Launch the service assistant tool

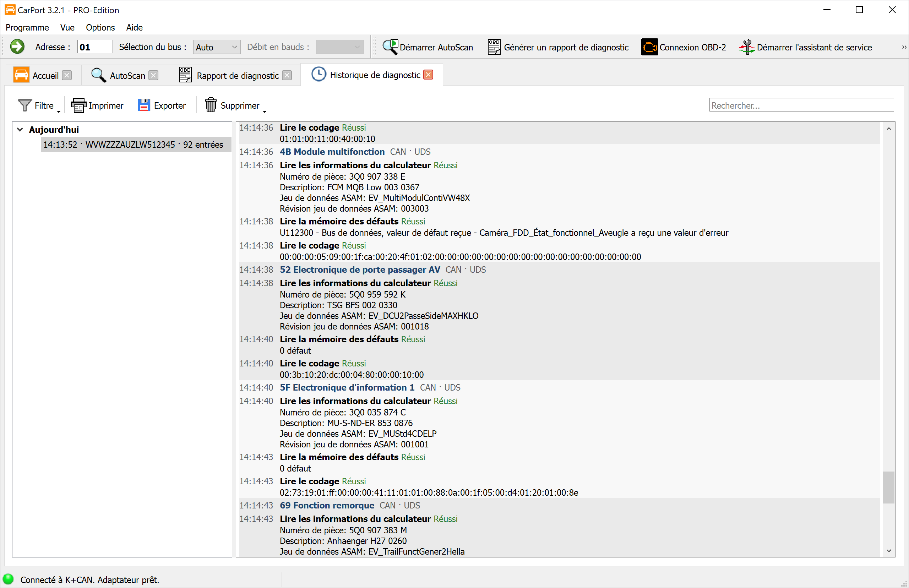click(x=806, y=47)
